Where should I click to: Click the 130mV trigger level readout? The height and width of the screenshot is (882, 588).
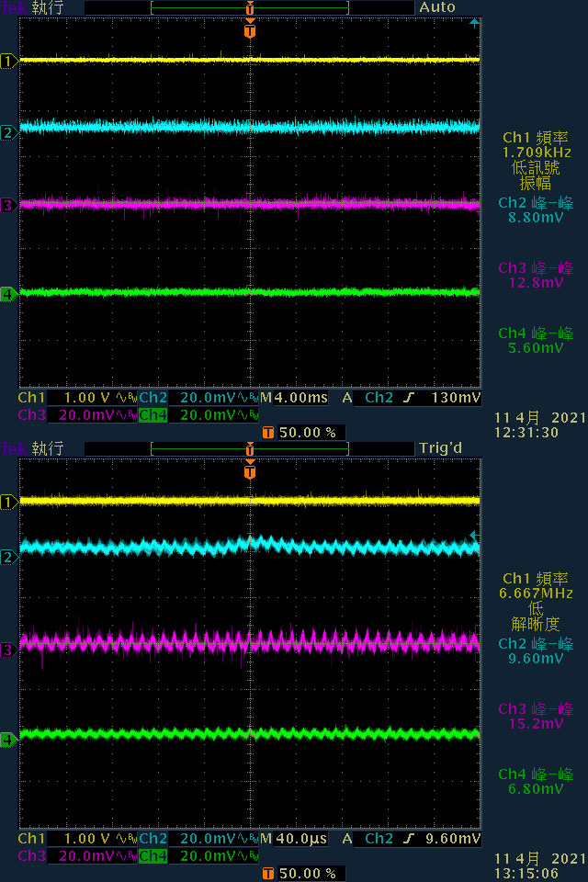coord(456,398)
